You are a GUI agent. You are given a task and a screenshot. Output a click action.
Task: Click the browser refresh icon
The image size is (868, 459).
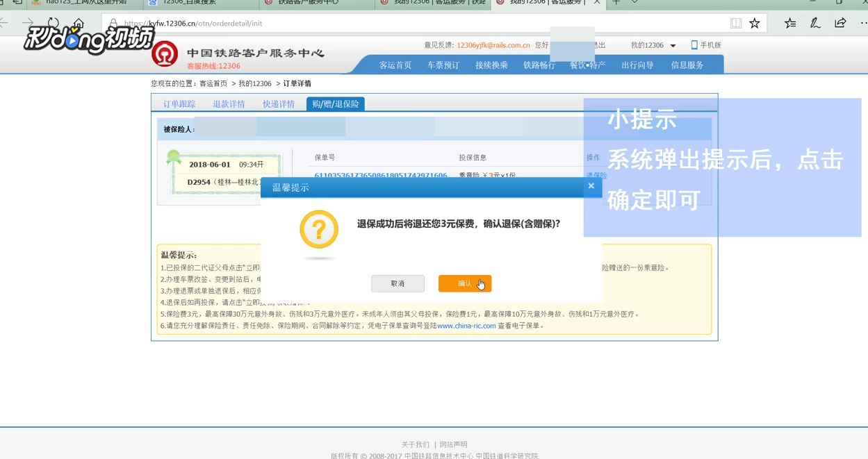[53, 23]
